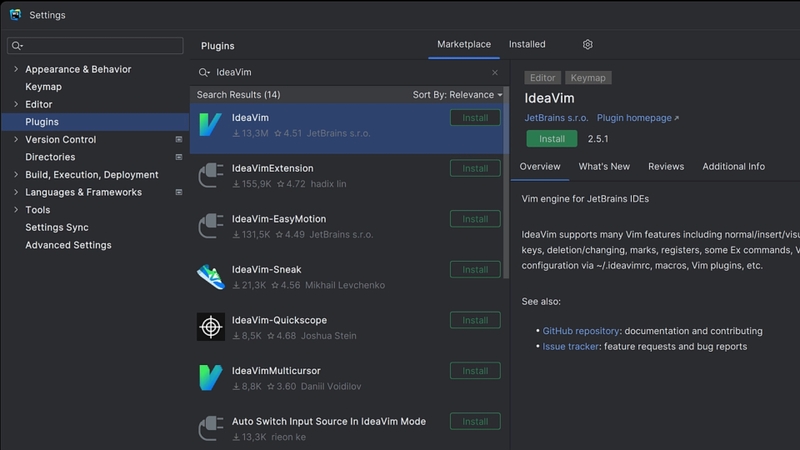Viewport: 800px width, 450px height.
Task: Expand Appearance & Behavior settings section
Action: [x=16, y=70]
